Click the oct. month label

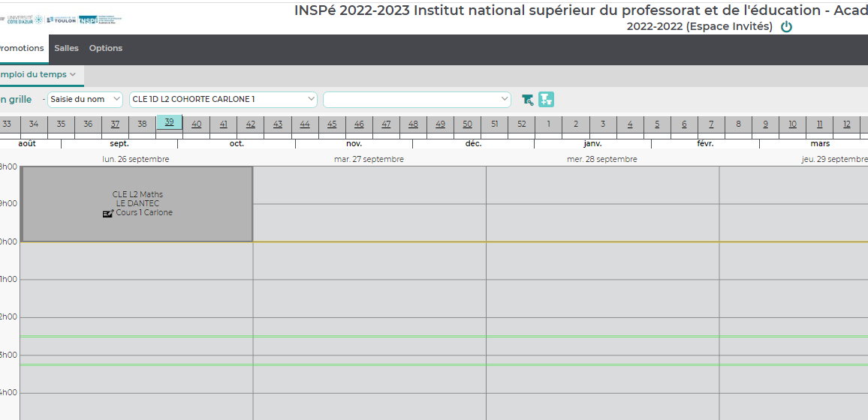(237, 144)
